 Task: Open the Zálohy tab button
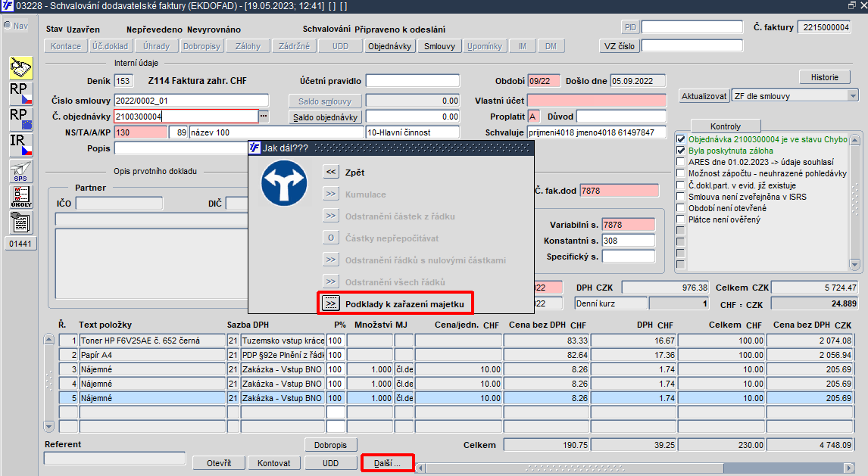[x=248, y=46]
